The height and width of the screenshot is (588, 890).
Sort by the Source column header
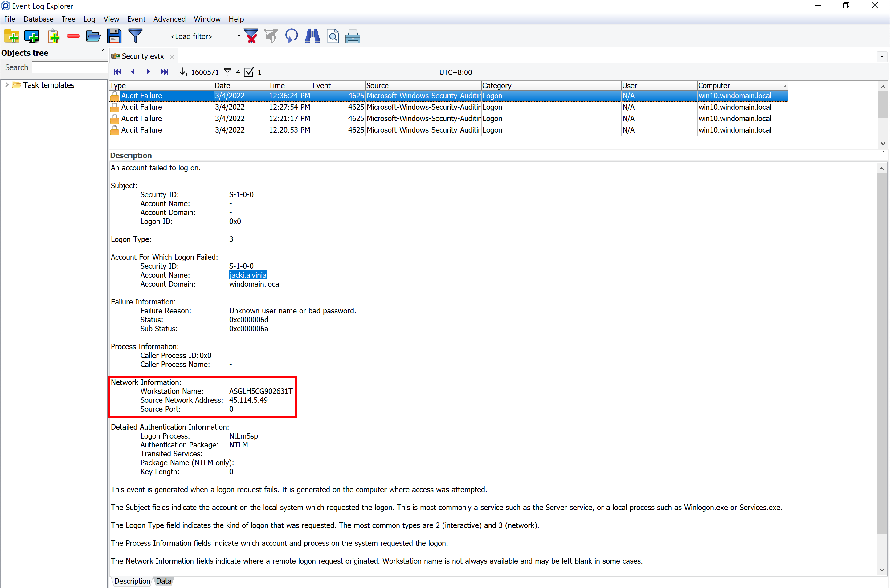click(423, 85)
